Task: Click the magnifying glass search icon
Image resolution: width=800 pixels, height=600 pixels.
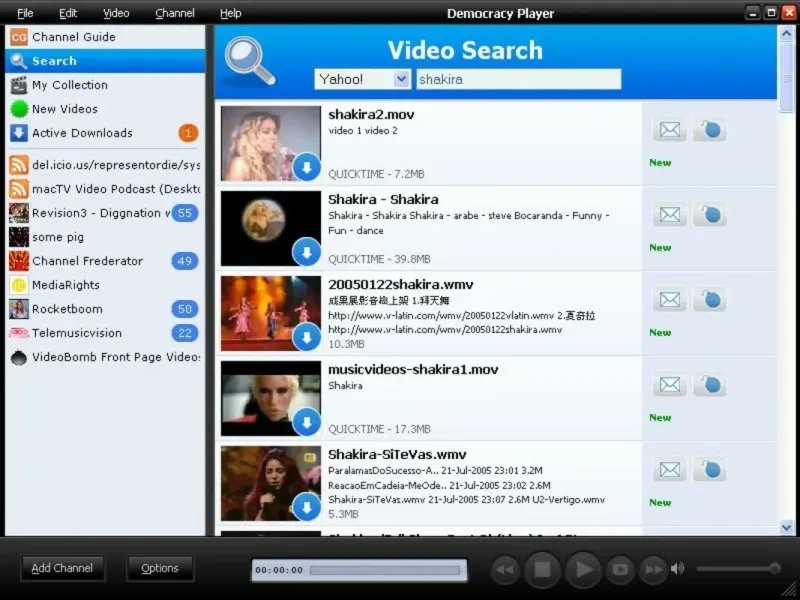Action: (x=249, y=61)
